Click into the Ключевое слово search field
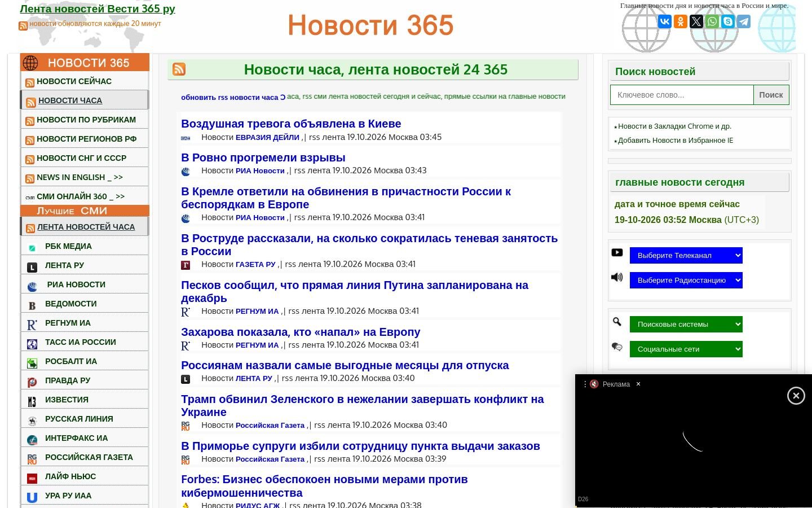The image size is (812, 508). pos(682,95)
